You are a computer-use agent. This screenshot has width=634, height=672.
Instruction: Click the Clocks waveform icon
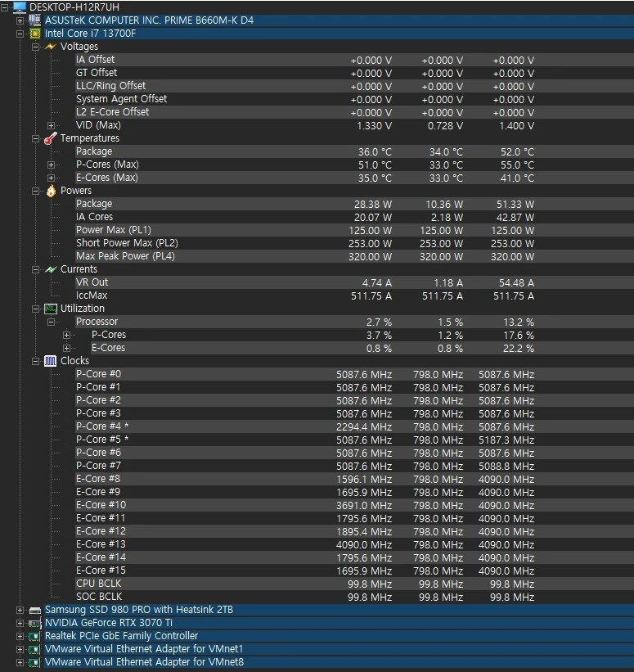(x=51, y=361)
